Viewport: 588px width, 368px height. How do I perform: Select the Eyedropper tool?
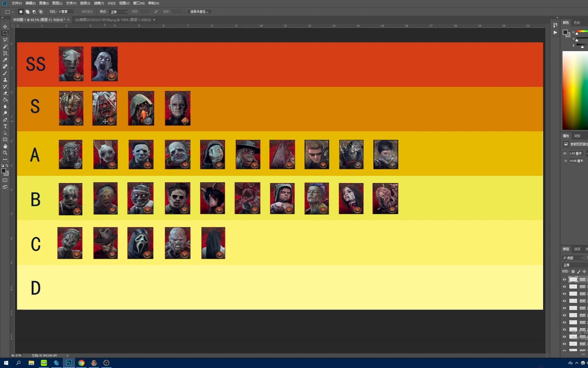pyautogui.click(x=5, y=60)
